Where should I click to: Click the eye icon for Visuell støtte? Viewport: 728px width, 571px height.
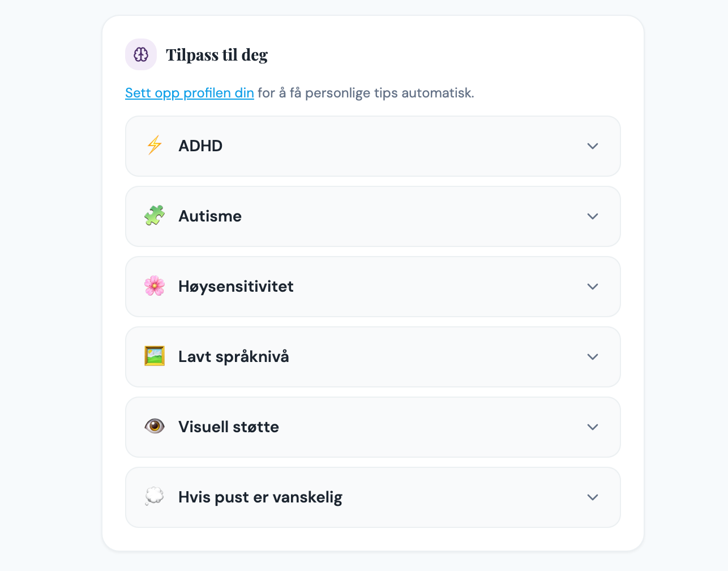coord(155,427)
